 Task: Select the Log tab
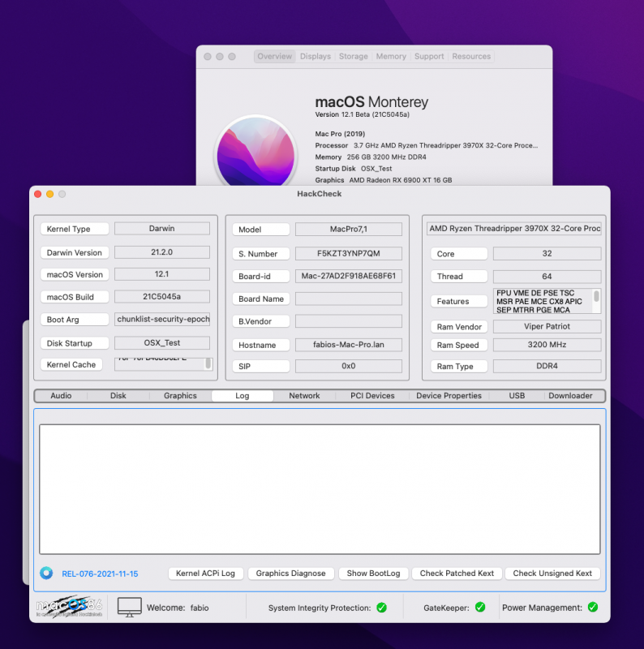[x=243, y=396]
